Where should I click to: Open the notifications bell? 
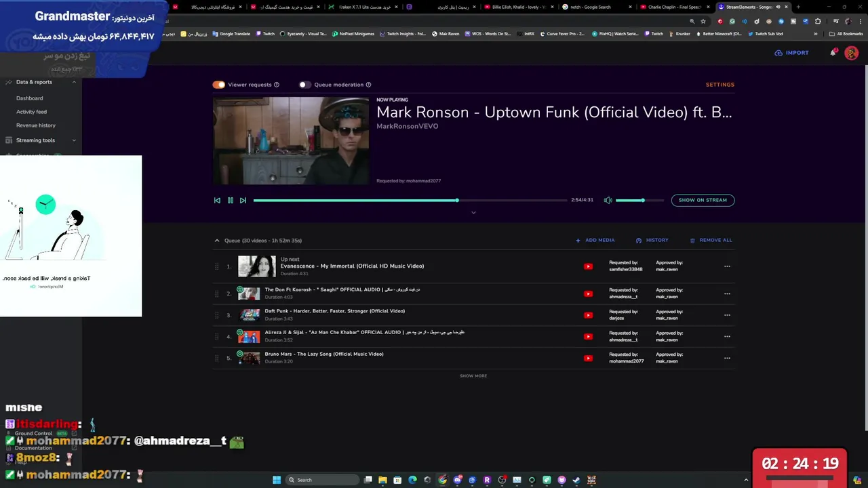click(x=833, y=53)
